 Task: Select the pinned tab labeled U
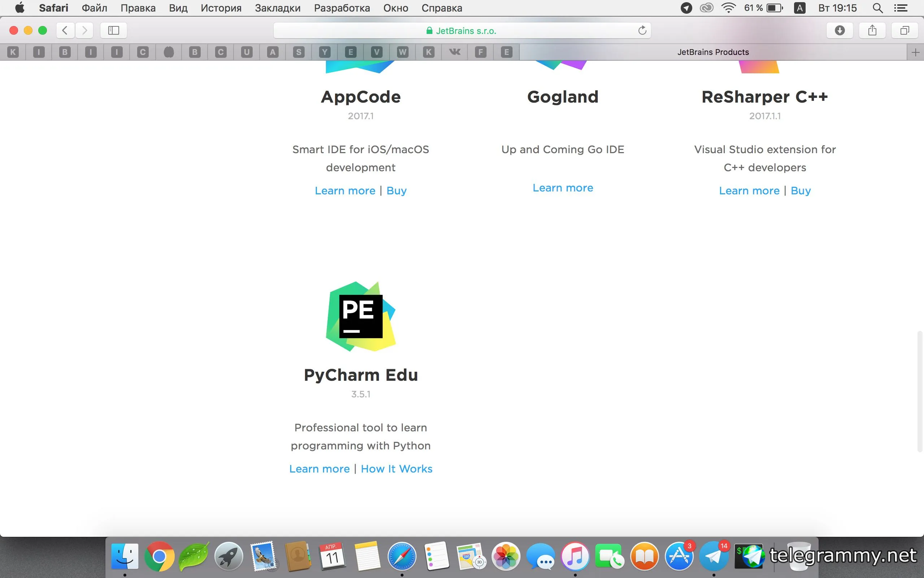point(247,52)
